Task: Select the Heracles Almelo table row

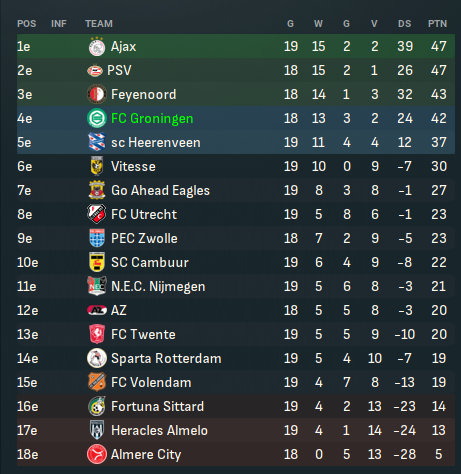Action: point(236,430)
